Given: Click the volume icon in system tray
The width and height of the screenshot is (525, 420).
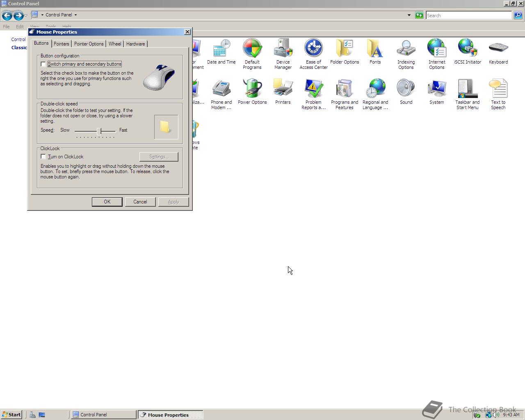Looking at the screenshot, I should tap(496, 415).
